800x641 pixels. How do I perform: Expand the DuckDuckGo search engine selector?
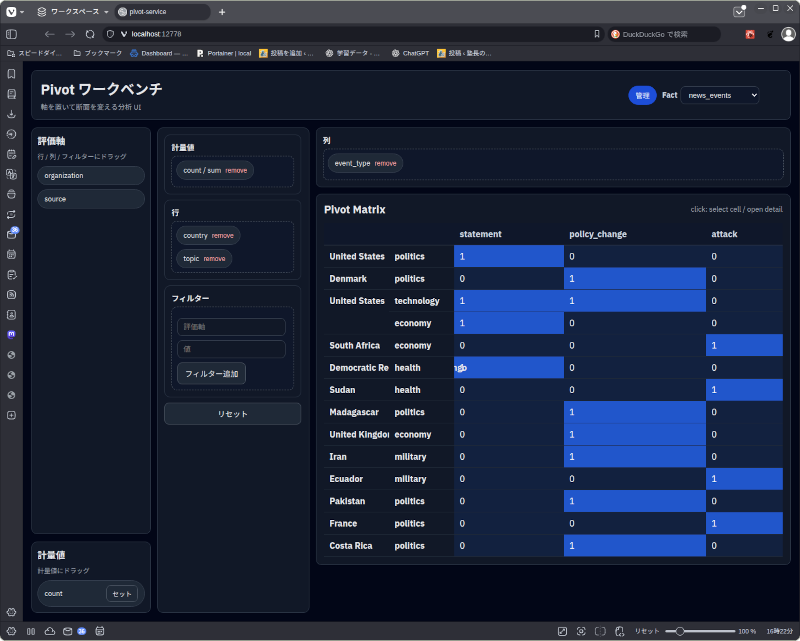(x=615, y=34)
